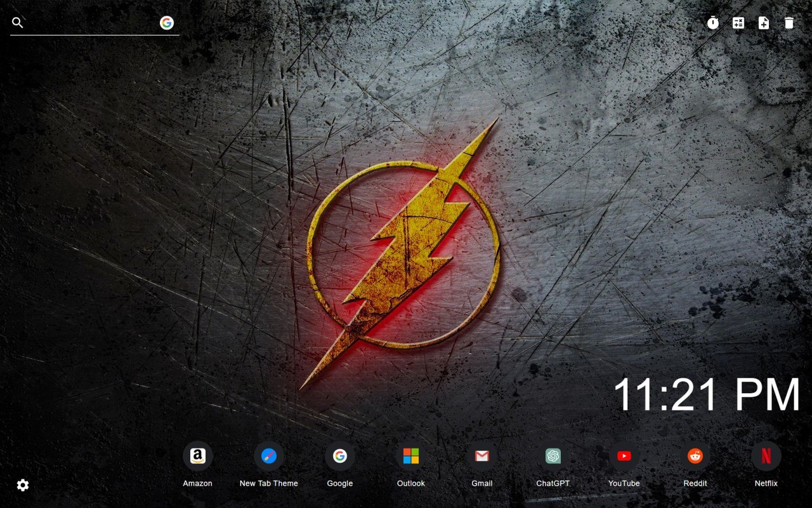The width and height of the screenshot is (812, 508).
Task: Click the New Tab Theme text label
Action: [x=269, y=483]
